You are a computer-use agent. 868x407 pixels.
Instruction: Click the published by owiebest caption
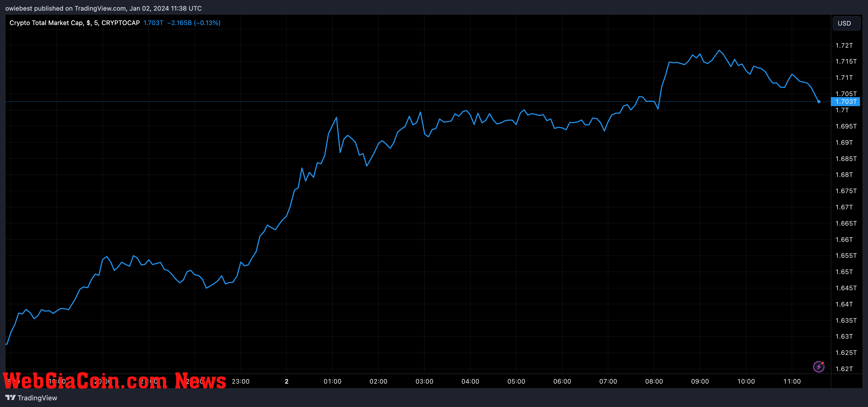pos(103,9)
